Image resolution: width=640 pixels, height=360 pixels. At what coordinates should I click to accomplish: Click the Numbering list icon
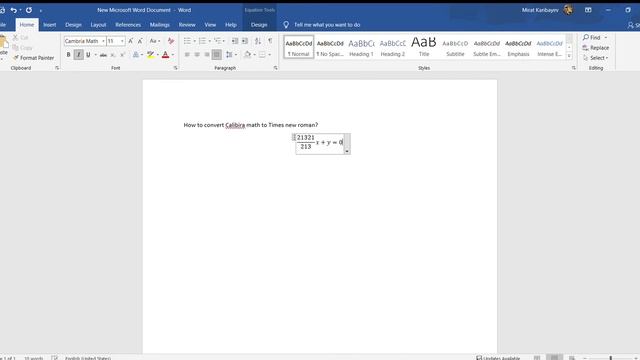(202, 41)
